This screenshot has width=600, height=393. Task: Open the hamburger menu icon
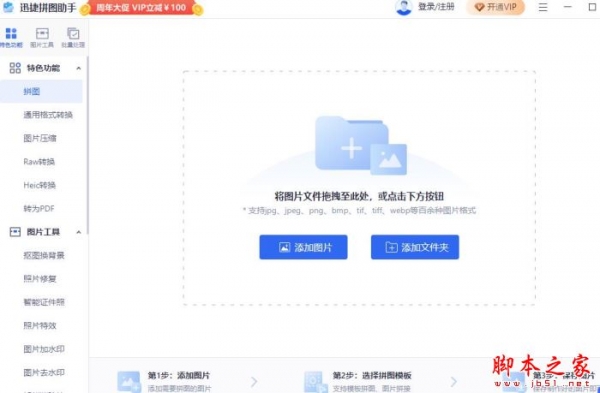coord(543,7)
